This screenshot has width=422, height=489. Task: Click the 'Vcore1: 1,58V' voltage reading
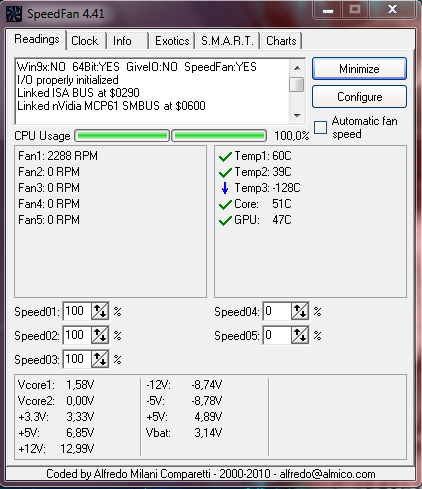56,385
